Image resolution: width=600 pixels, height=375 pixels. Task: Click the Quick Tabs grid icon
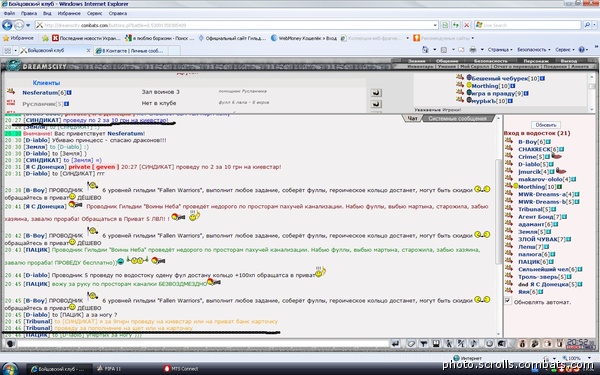(x=7, y=50)
